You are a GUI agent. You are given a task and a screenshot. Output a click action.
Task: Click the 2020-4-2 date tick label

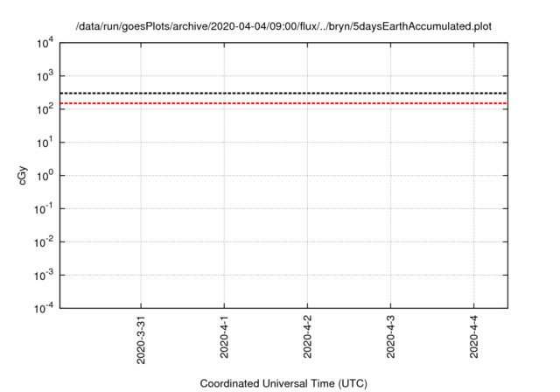pos(307,337)
